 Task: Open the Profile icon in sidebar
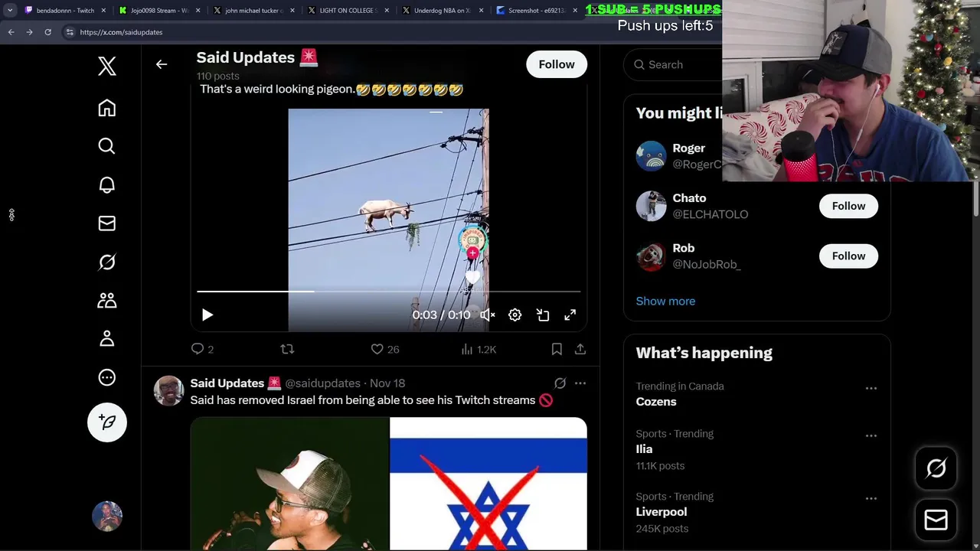[107, 339]
